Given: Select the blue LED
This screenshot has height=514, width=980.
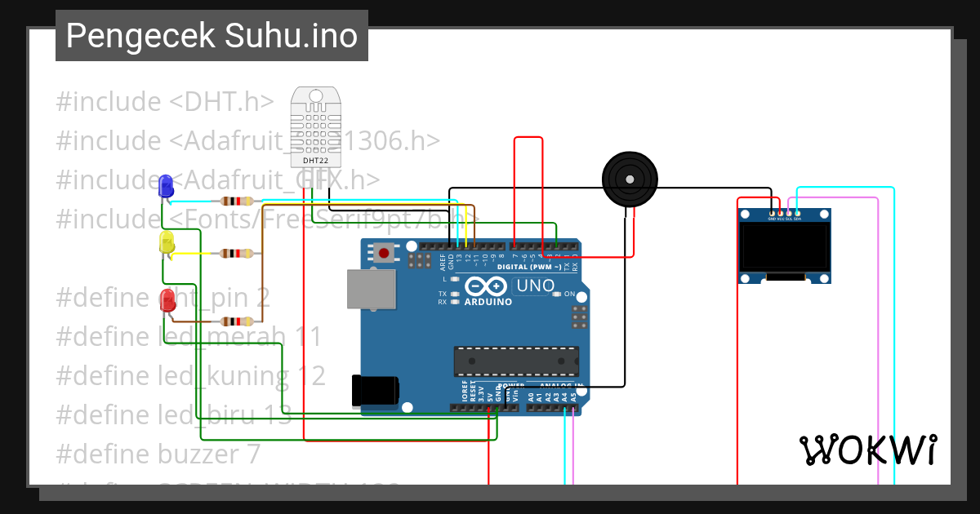Looking at the screenshot, I should pos(166,188).
